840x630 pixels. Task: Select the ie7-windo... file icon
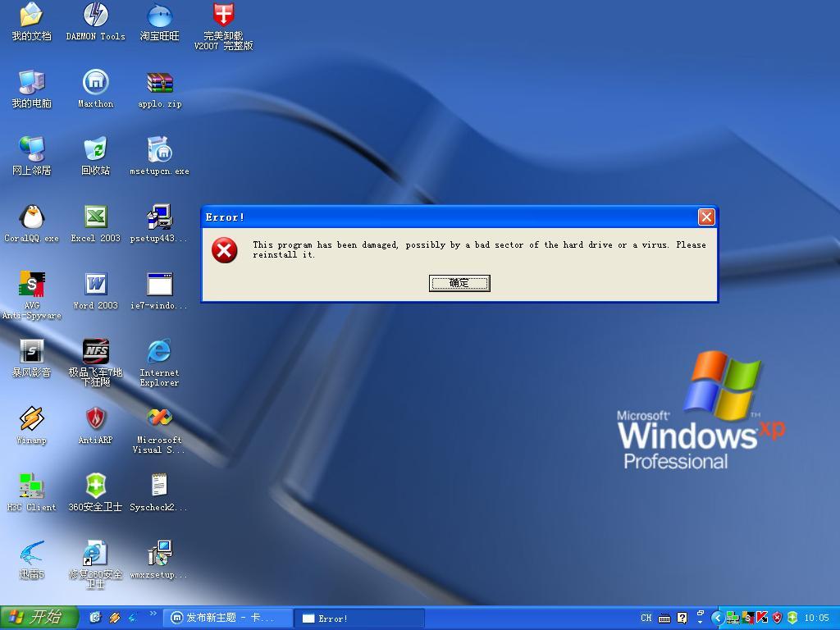click(x=159, y=291)
